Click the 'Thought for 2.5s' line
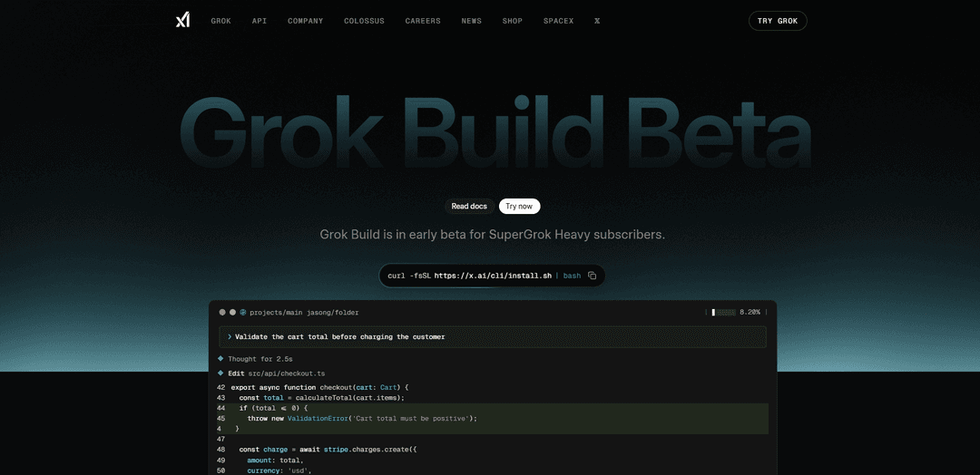This screenshot has width=980, height=475. point(260,359)
